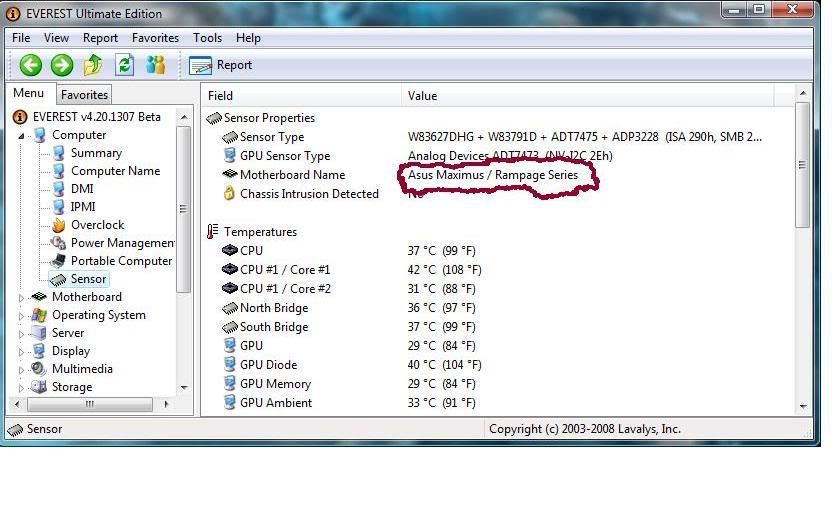Viewport: 840px width, 525px height.
Task: Click the tree panel horizontal scroll-right arrow
Action: click(166, 404)
